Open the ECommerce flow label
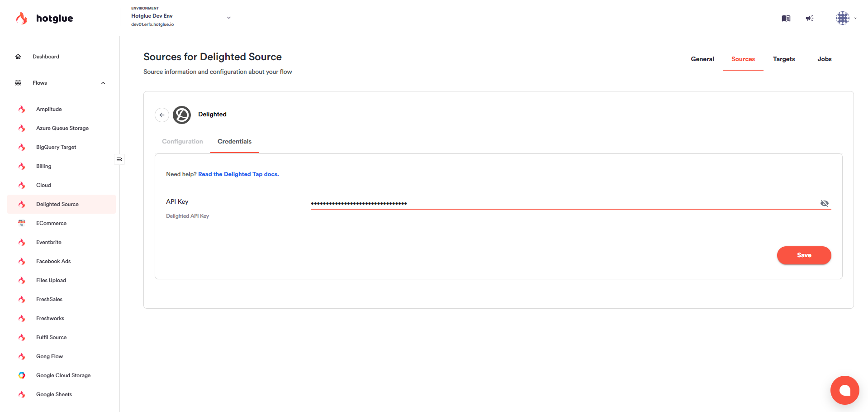Viewport: 868px width, 412px height. point(51,223)
